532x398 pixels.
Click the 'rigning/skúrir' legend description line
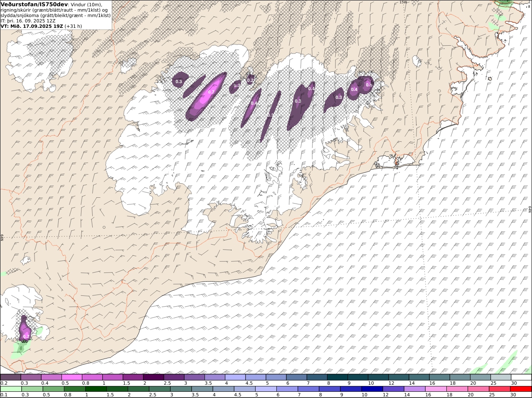click(x=54, y=10)
